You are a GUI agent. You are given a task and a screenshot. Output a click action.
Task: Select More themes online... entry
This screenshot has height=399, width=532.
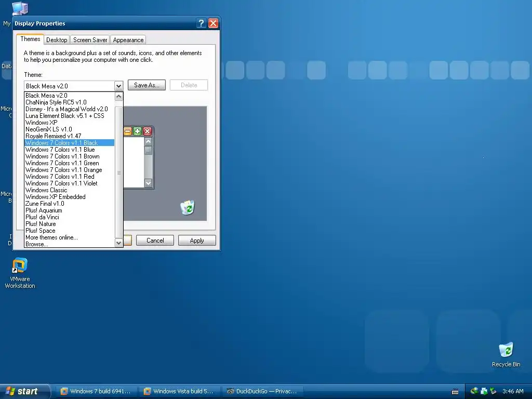pyautogui.click(x=69, y=237)
